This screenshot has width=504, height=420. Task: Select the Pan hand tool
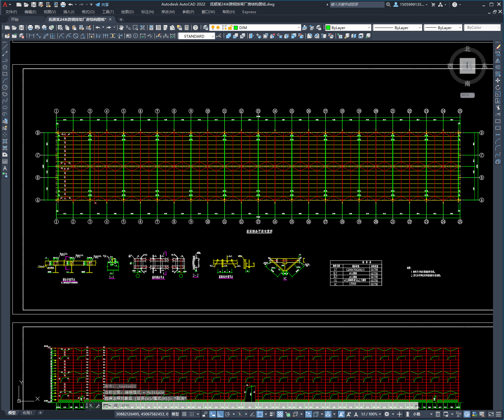(121, 28)
